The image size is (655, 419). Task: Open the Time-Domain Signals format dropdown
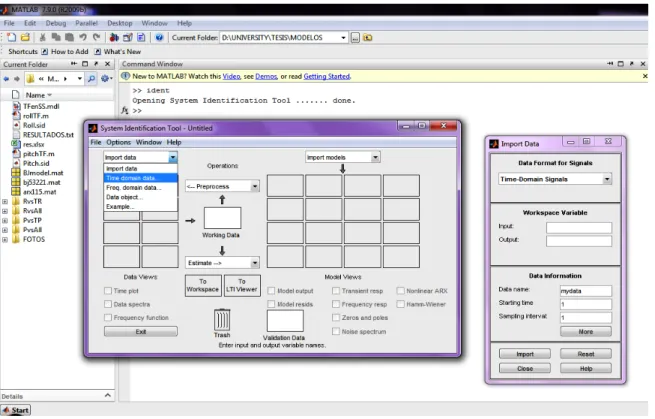point(555,179)
